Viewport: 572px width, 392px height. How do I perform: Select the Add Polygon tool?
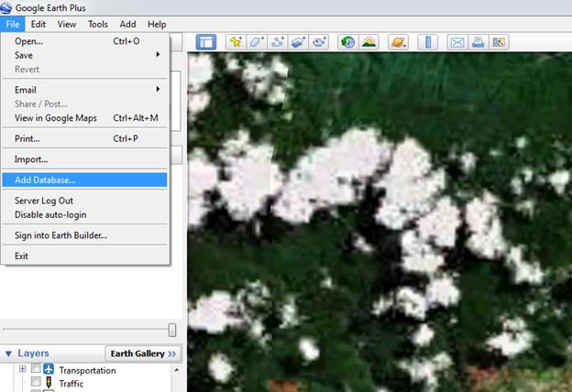[257, 42]
